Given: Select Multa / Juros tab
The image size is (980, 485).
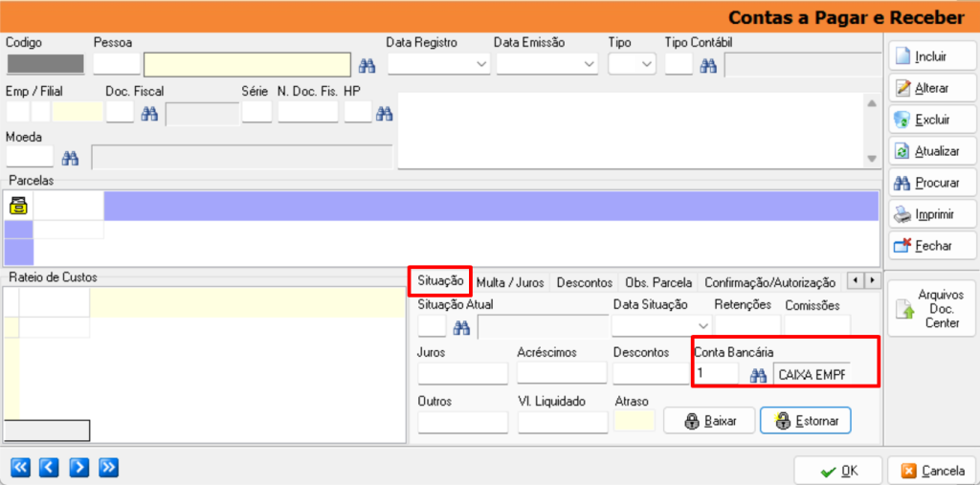Looking at the screenshot, I should point(511,282).
